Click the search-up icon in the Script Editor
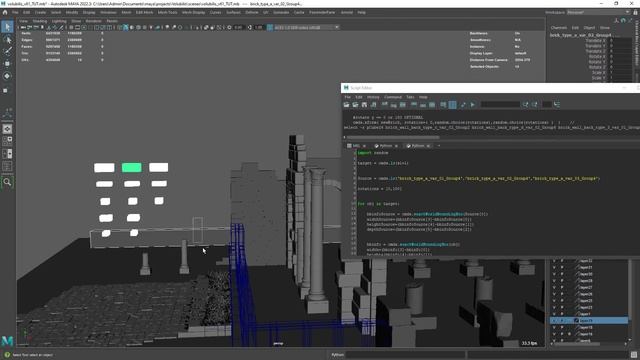640x360 pixels. [535, 105]
